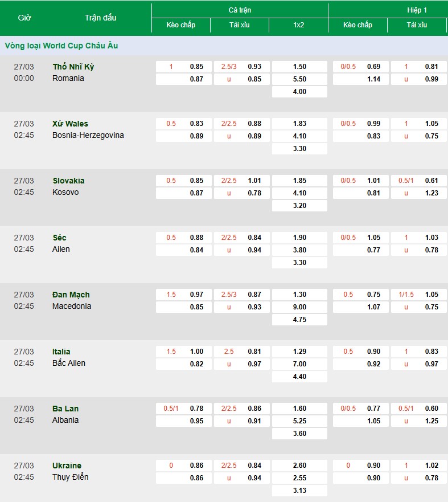Click the Trận đấu column header
The width and height of the screenshot is (448, 502).
pyautogui.click(x=100, y=18)
